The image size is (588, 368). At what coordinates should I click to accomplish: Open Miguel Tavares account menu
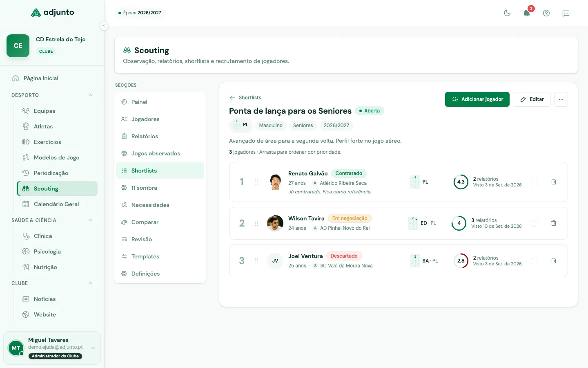pyautogui.click(x=52, y=348)
